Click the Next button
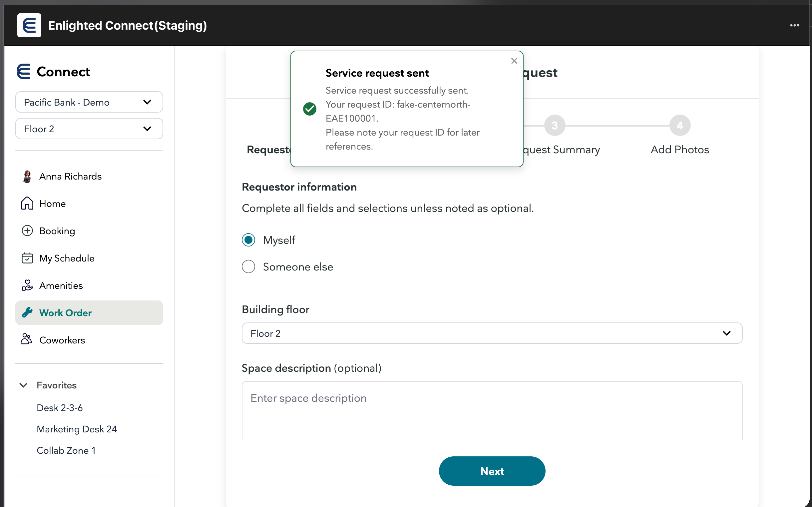The width and height of the screenshot is (812, 507). pyautogui.click(x=492, y=471)
